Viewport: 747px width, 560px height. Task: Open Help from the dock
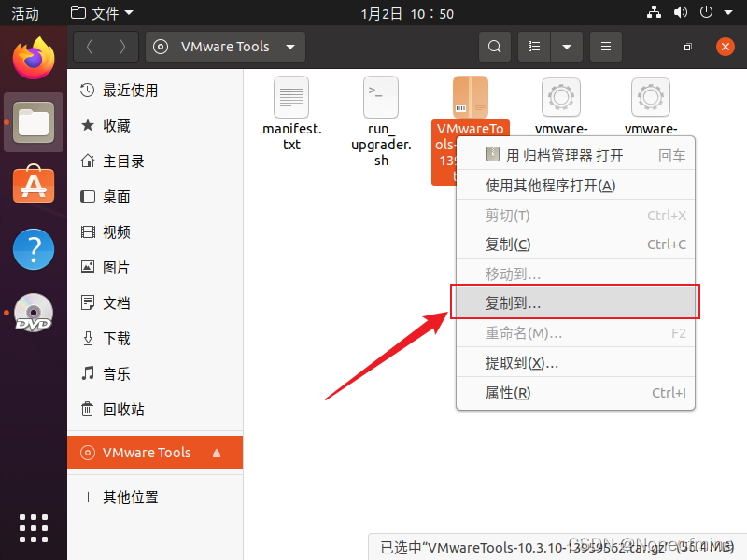pyautogui.click(x=34, y=249)
